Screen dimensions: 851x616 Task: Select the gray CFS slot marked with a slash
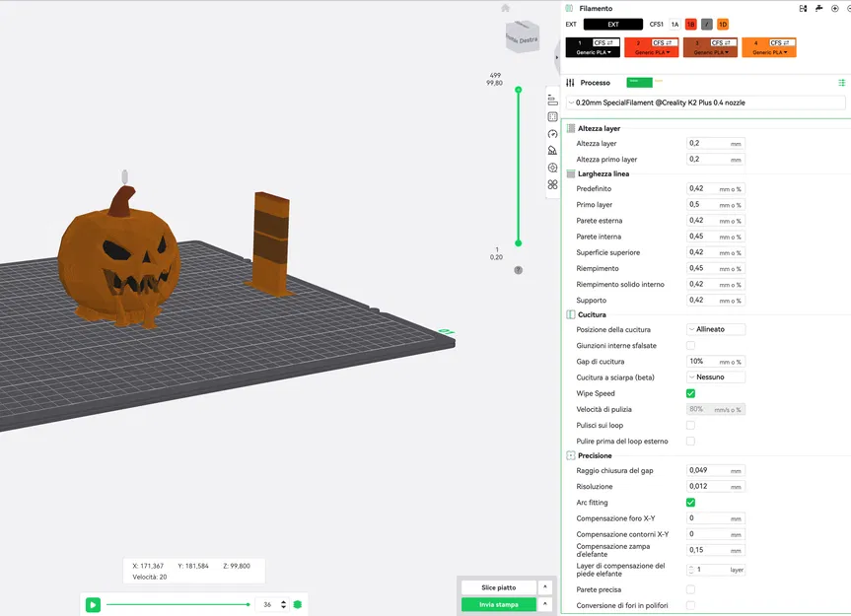point(706,25)
